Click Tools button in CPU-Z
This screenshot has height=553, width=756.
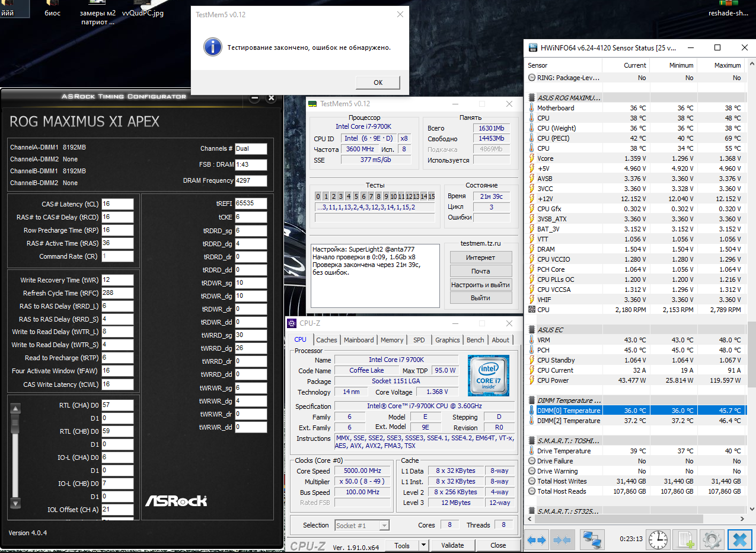click(402, 545)
